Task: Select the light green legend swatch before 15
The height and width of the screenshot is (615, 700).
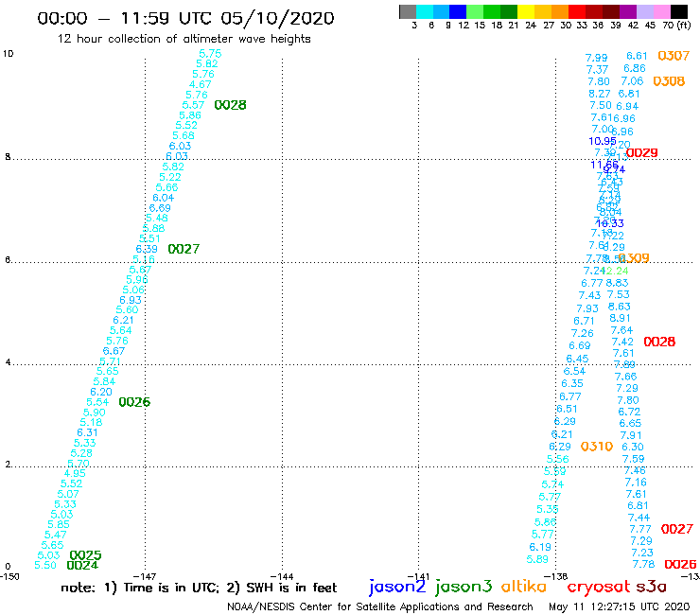Action: [475, 11]
